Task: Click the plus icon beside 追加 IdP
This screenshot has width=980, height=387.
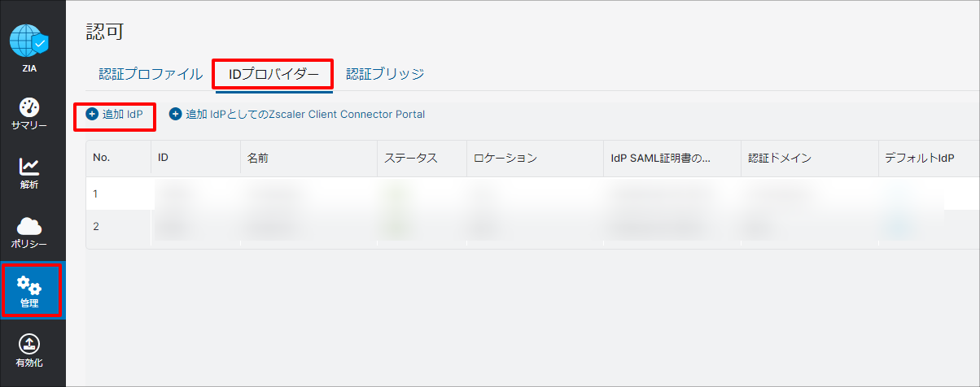Action: tap(92, 115)
